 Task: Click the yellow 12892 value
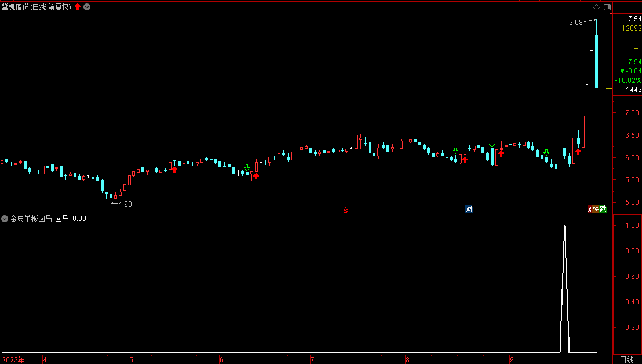(x=632, y=28)
